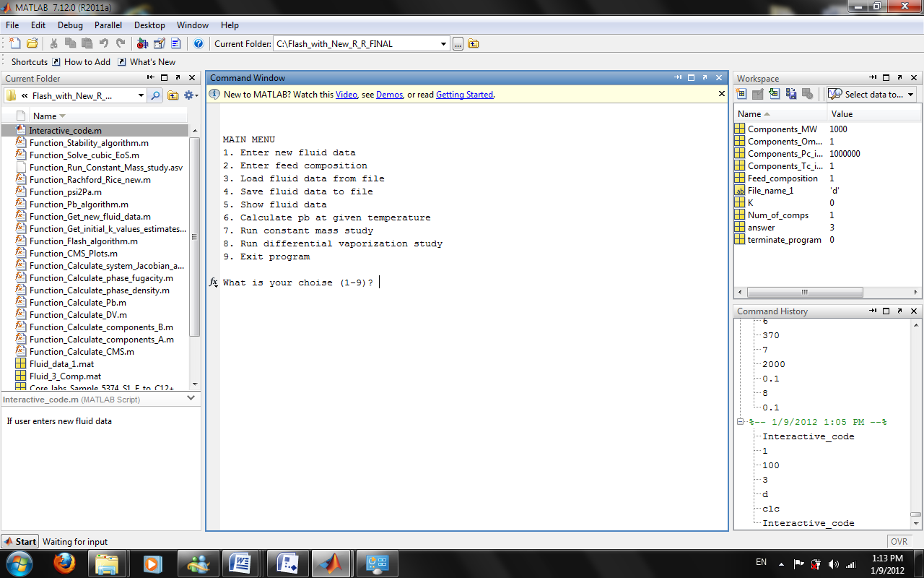This screenshot has width=924, height=578.
Task: Click the MATLAB Start button
Action: (19, 541)
